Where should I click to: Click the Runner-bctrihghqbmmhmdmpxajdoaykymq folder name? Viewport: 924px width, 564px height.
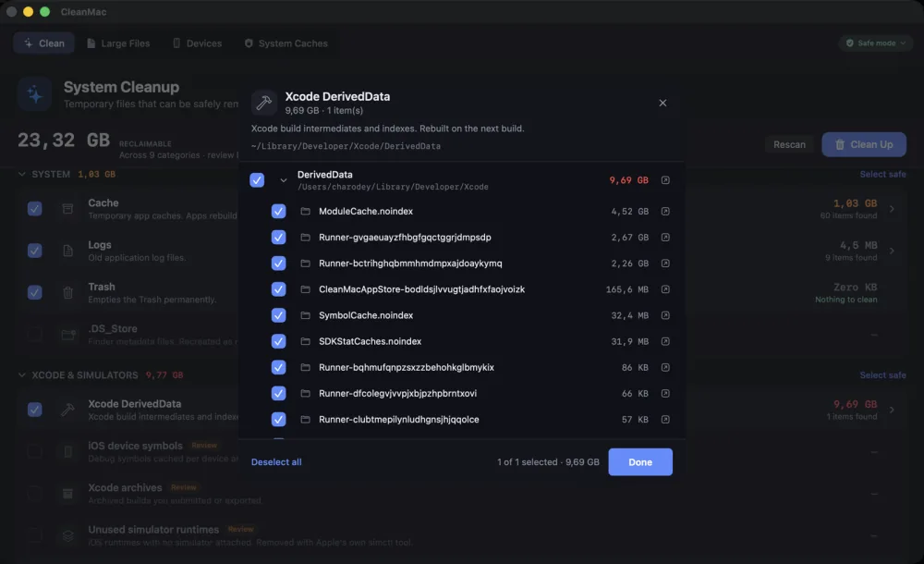410,264
